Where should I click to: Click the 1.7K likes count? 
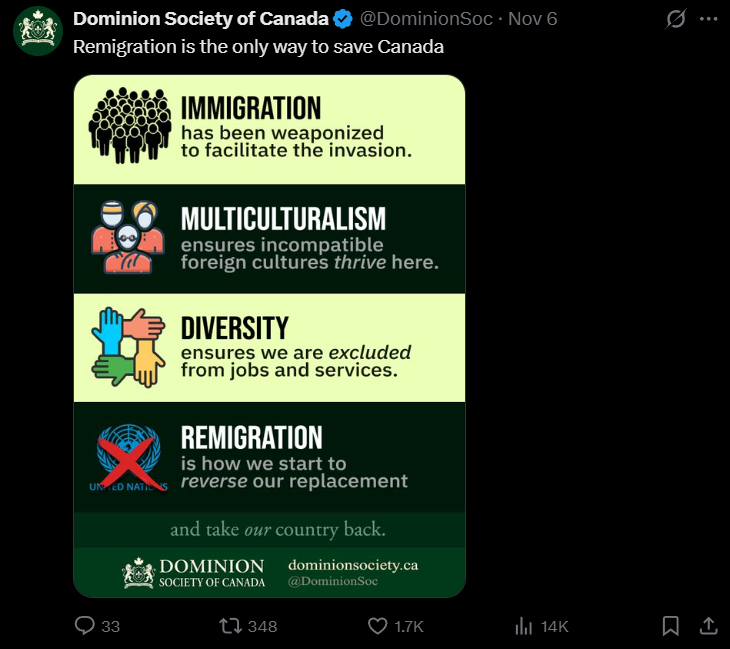click(409, 626)
